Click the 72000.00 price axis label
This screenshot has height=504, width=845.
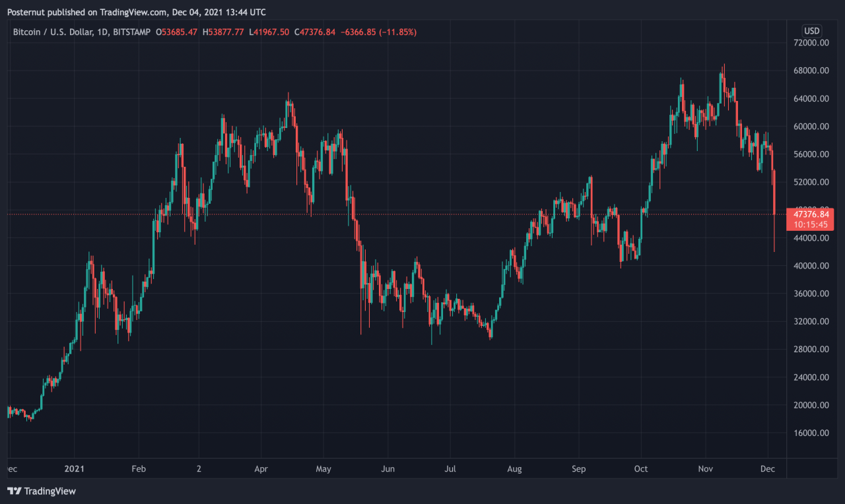(x=811, y=43)
